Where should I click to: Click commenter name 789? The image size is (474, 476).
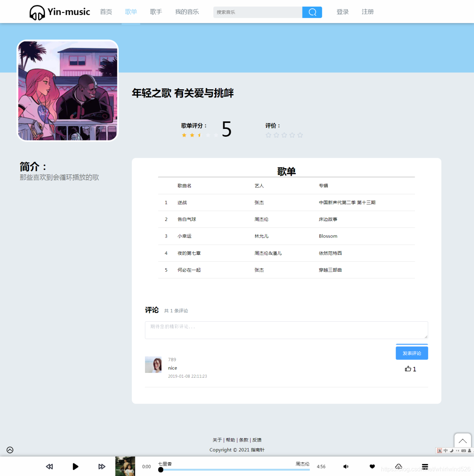pos(172,360)
